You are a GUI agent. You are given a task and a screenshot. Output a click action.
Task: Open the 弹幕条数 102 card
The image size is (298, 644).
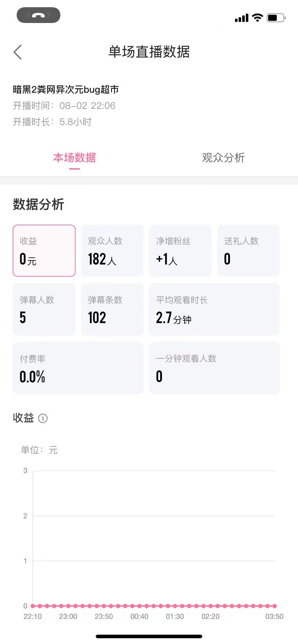112,309
